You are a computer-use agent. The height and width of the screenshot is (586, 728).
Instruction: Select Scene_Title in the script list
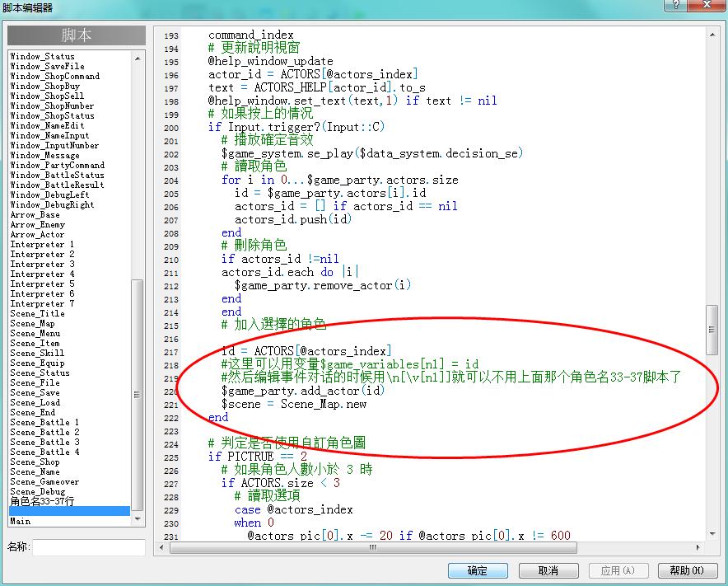(x=38, y=314)
